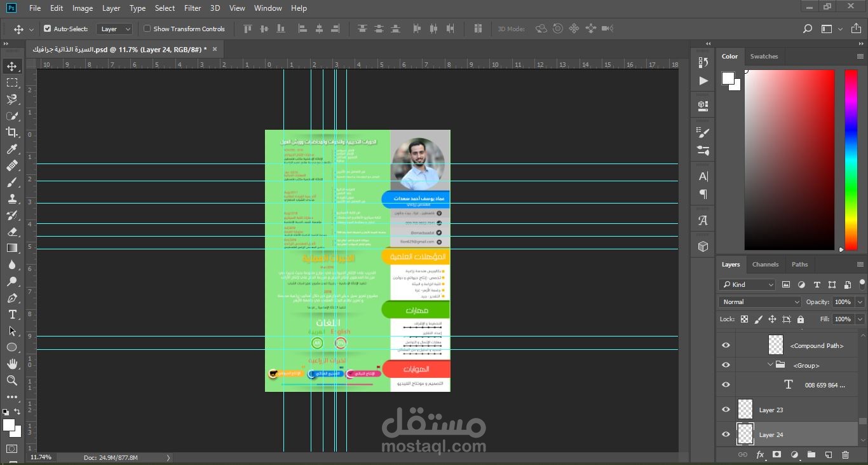Create a new layer with the New Layer icon
868x465 pixels.
tap(827, 454)
